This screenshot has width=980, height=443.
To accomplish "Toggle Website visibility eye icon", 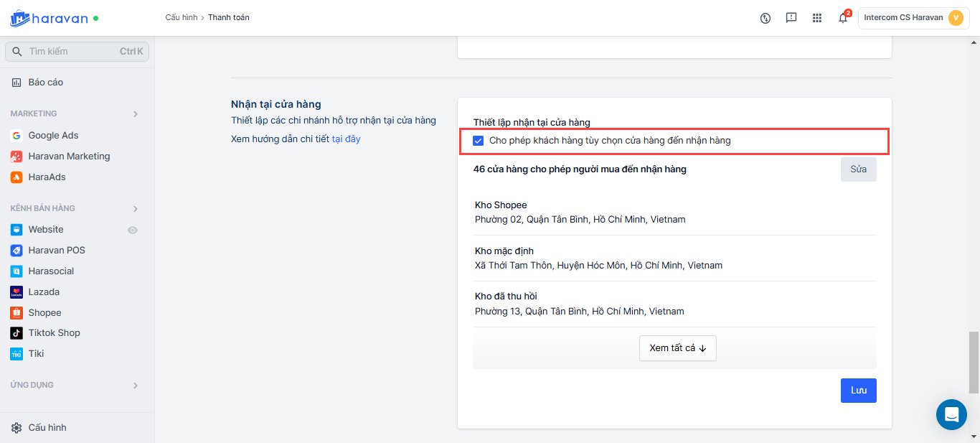I will [x=133, y=230].
